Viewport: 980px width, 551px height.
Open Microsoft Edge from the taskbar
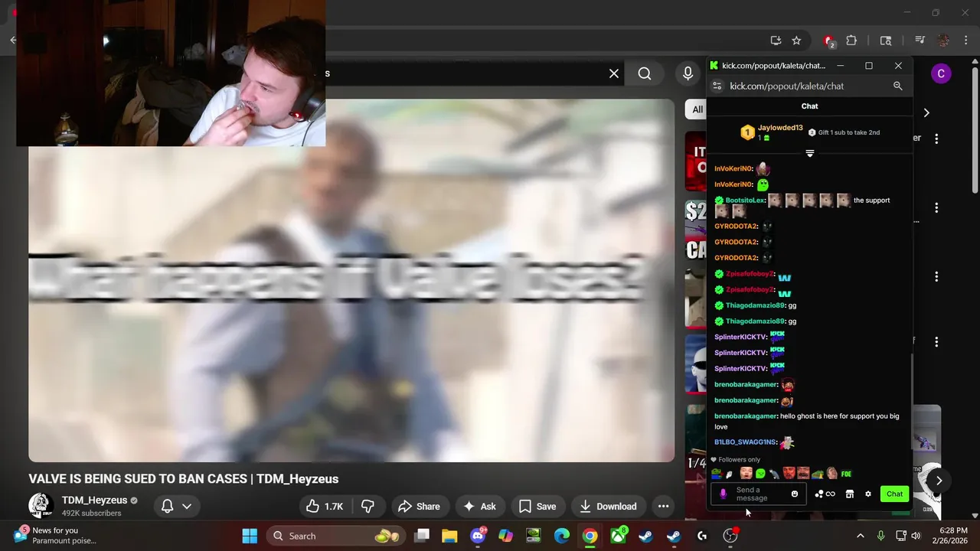click(562, 536)
